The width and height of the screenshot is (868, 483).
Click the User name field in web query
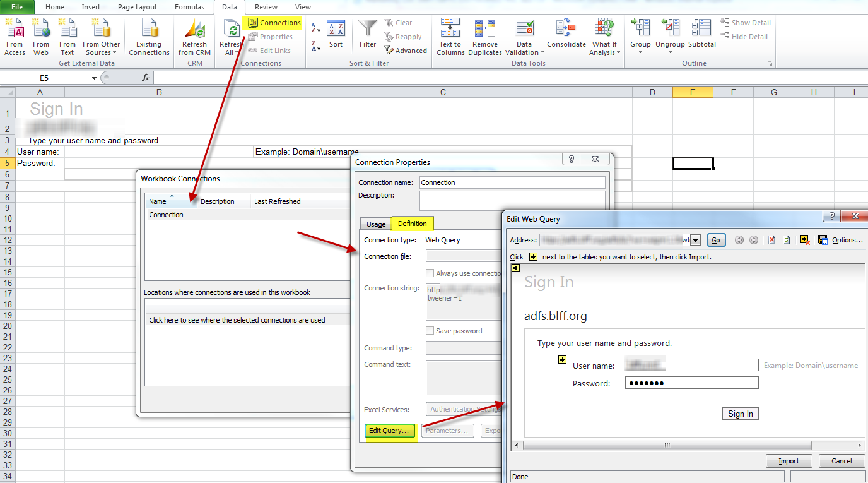coord(692,365)
